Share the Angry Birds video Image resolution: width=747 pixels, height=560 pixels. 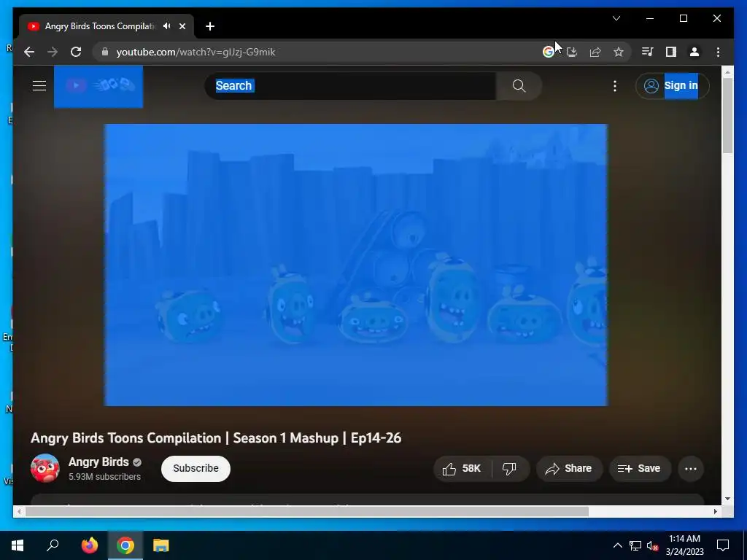click(569, 469)
